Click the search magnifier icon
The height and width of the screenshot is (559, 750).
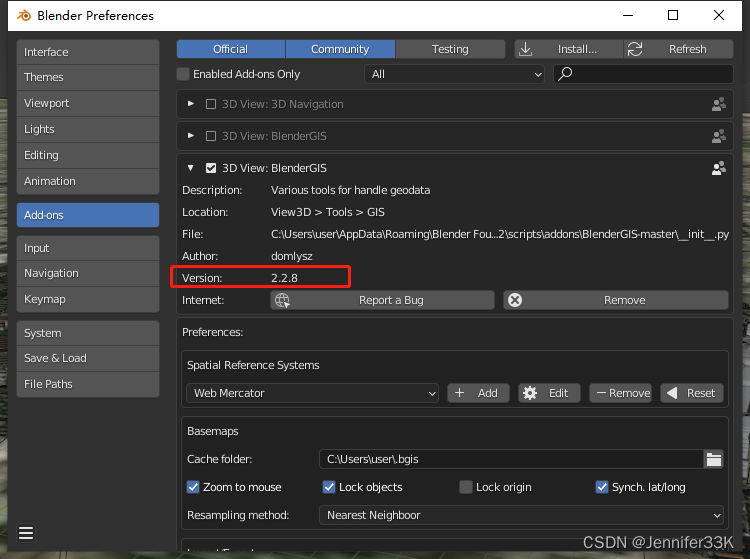click(x=565, y=74)
